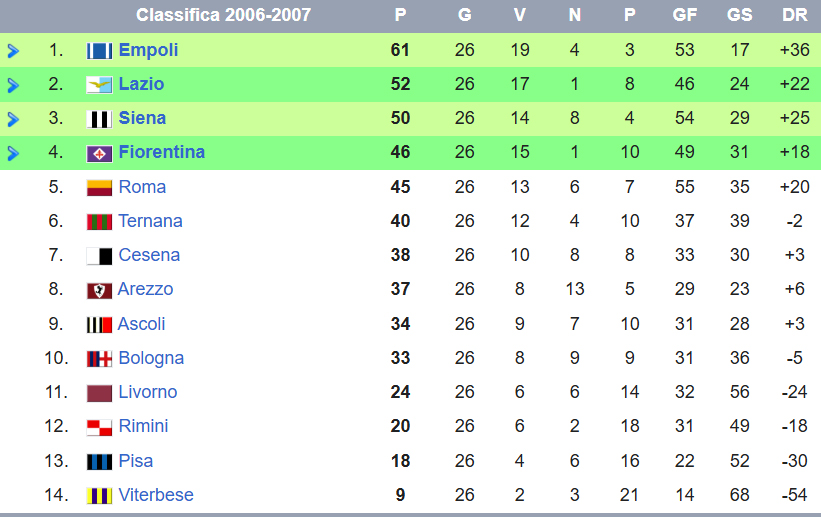
Task: Open the Cesena team link
Action: click(x=149, y=255)
